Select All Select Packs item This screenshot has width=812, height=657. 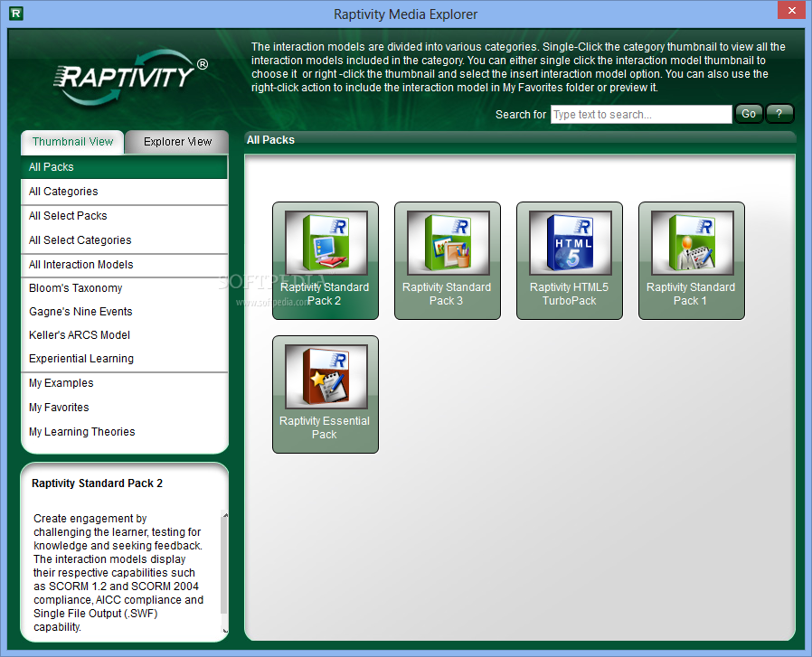[124, 216]
